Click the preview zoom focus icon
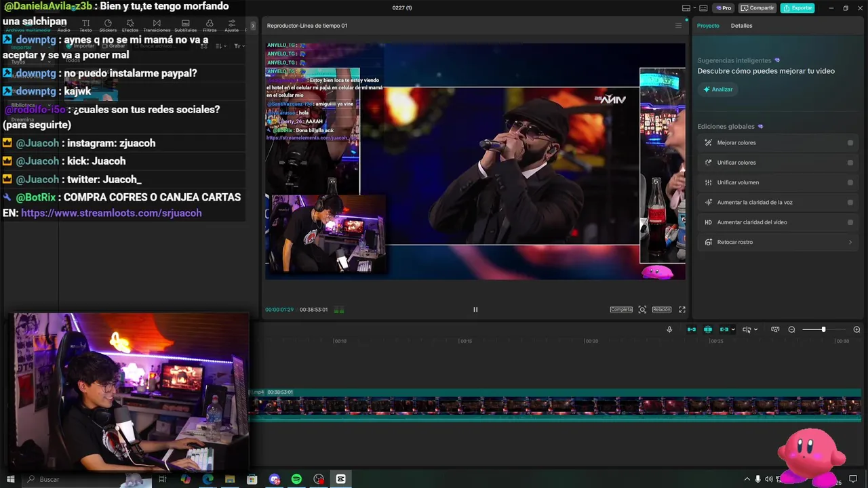Viewport: 868px width, 488px height. pos(642,310)
